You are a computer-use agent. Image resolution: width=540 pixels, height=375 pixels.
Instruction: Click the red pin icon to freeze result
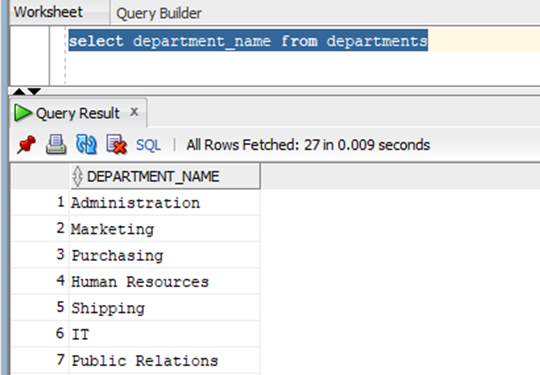[26, 145]
